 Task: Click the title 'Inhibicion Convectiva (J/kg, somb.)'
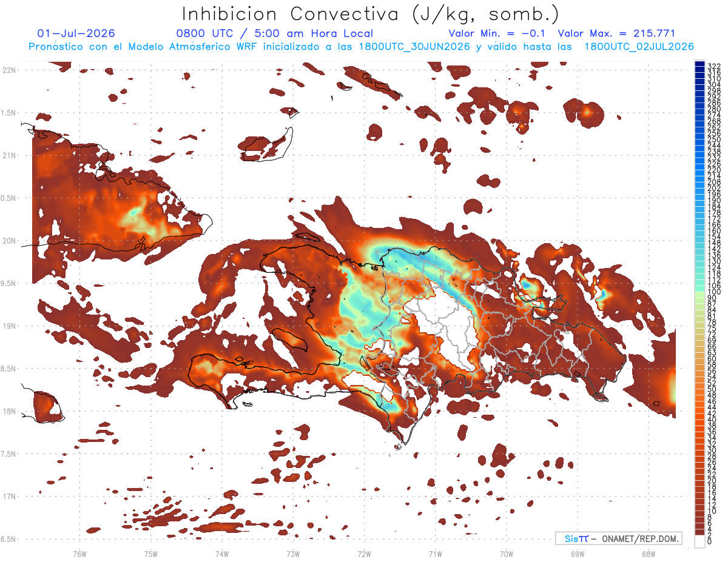pyautogui.click(x=371, y=15)
